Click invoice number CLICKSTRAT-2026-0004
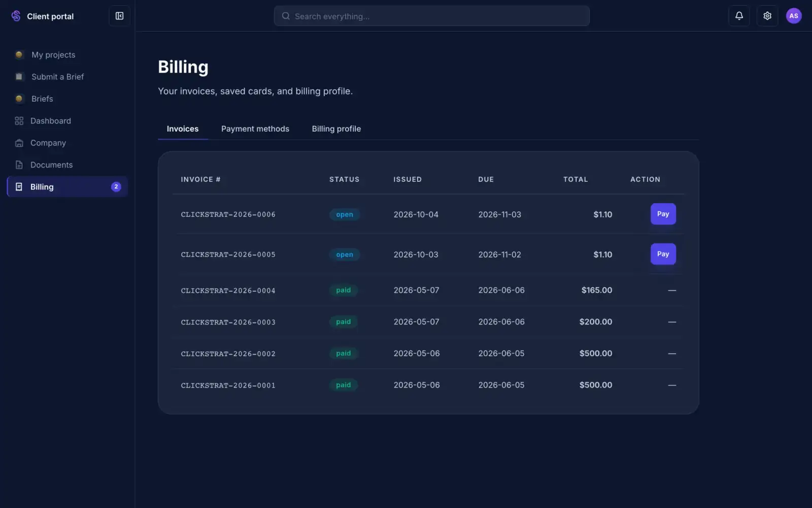This screenshot has width=812, height=508. tap(228, 291)
